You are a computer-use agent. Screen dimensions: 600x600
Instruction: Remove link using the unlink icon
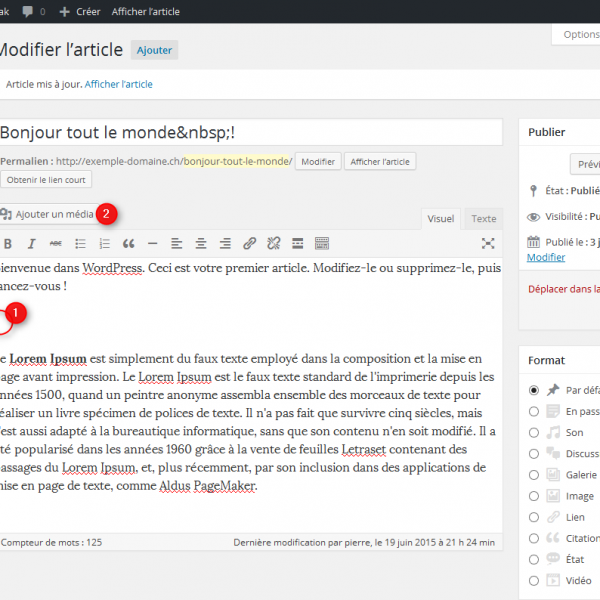(x=273, y=243)
